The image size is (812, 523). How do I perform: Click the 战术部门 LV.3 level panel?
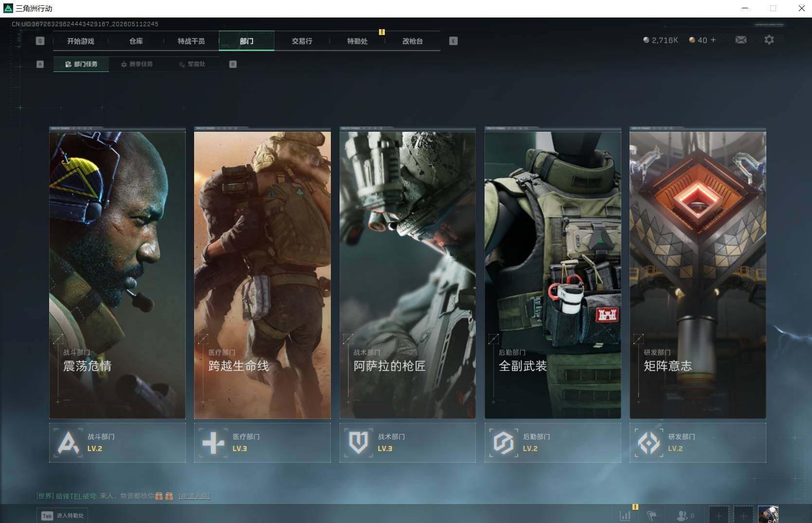(408, 442)
